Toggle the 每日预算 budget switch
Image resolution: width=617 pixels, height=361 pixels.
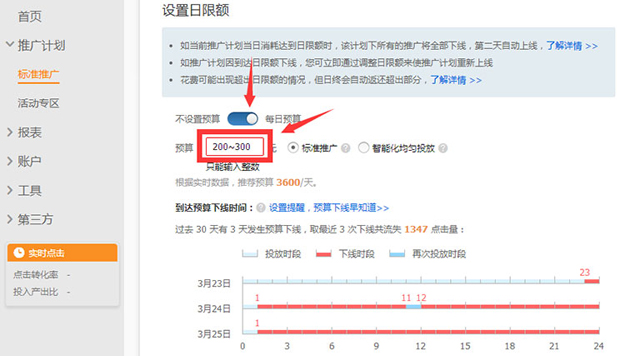click(x=243, y=118)
